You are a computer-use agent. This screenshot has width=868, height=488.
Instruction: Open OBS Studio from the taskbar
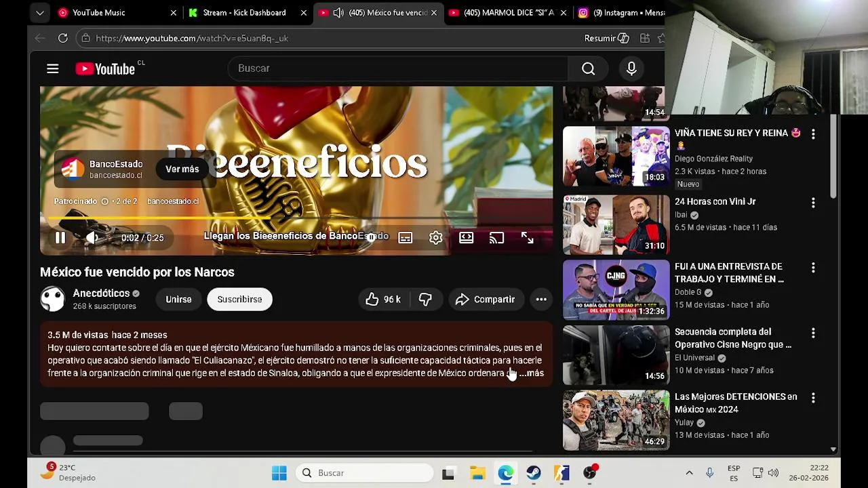[590, 473]
